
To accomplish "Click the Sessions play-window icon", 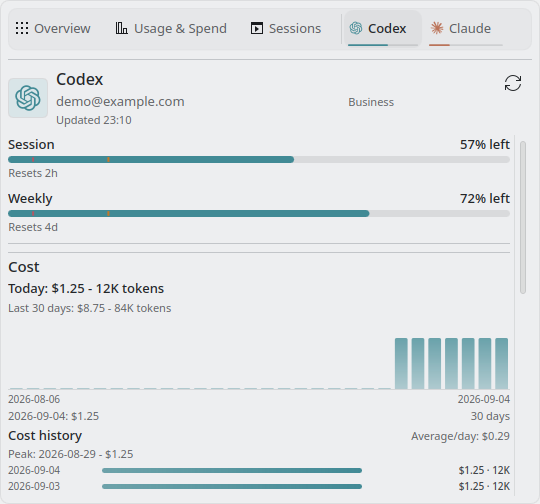I will [x=257, y=28].
